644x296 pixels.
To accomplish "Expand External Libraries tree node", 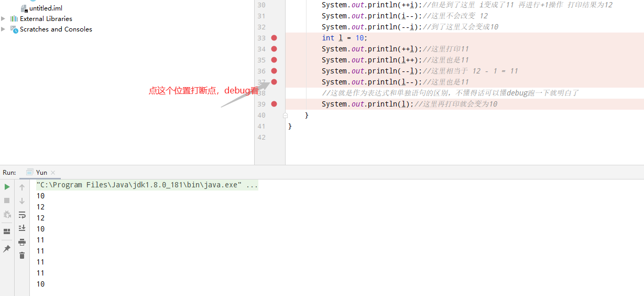I will [4, 18].
